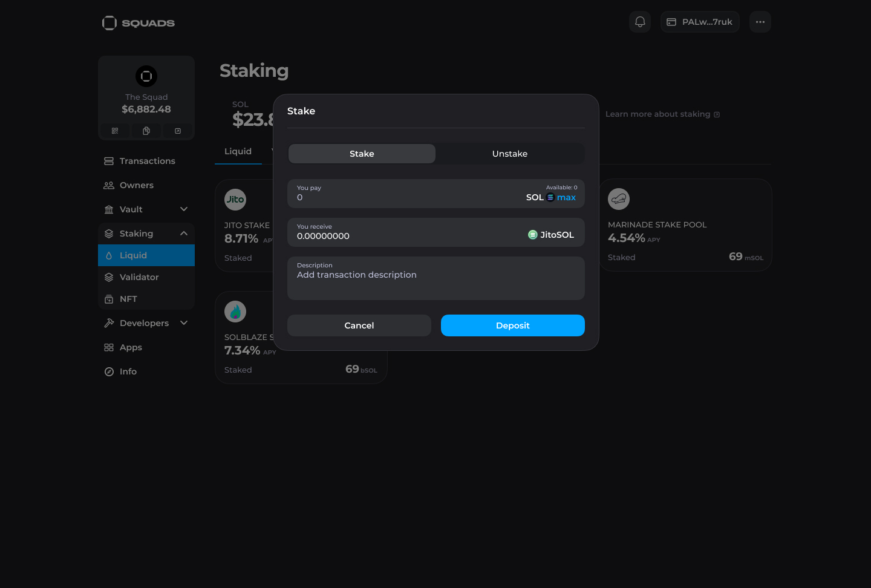Switch to Stake mode in dialog
Viewport: 871px width, 588px height.
(362, 154)
